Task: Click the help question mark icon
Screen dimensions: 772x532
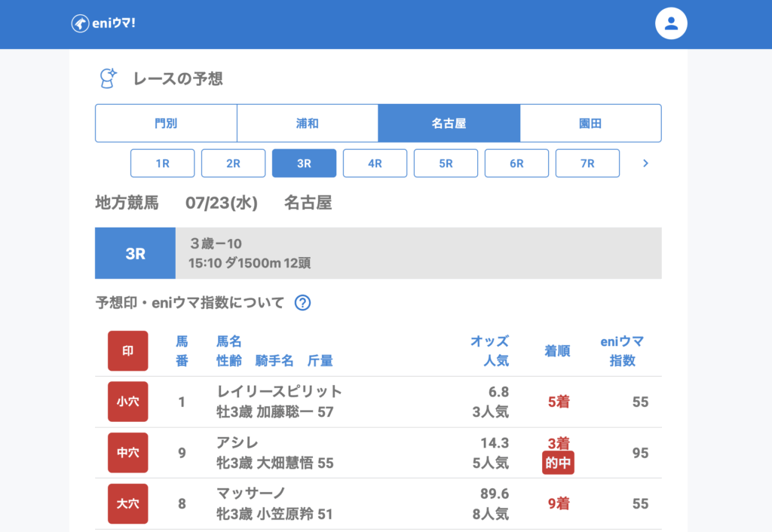Action: (302, 303)
